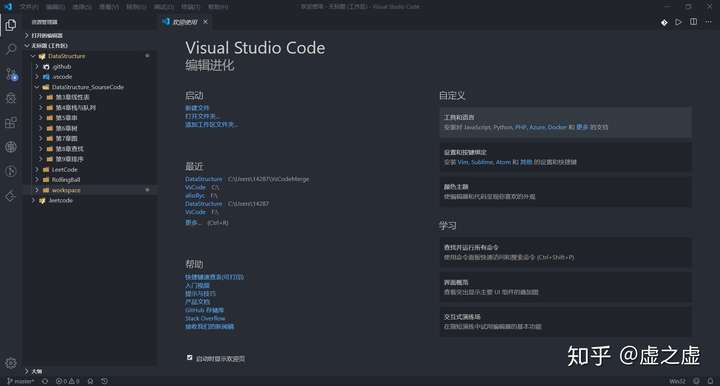The width and height of the screenshot is (720, 386).
Task: Click the 交互式演练场 card
Action: coord(566,322)
